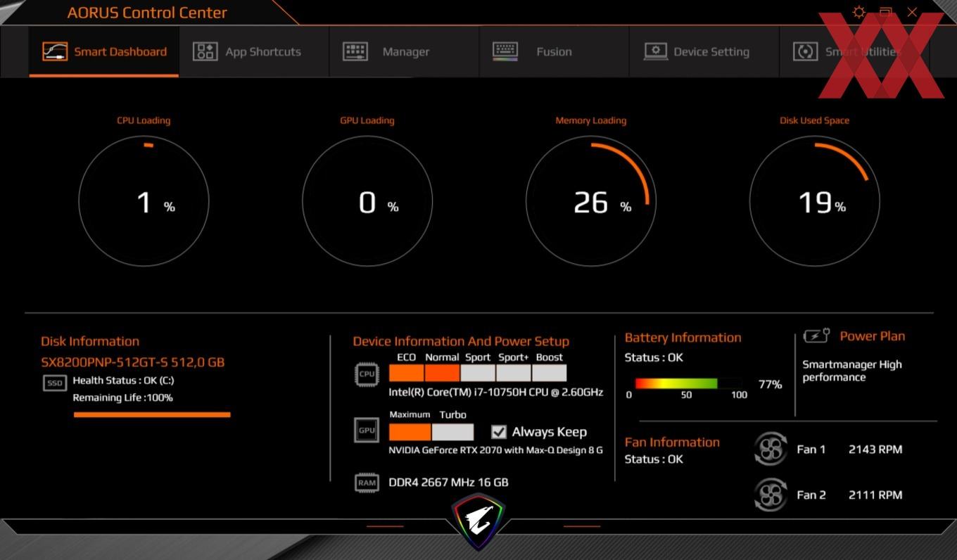Click DDR4 2667 MHz 16 GB text
This screenshot has height=560, width=957.
pos(448,483)
